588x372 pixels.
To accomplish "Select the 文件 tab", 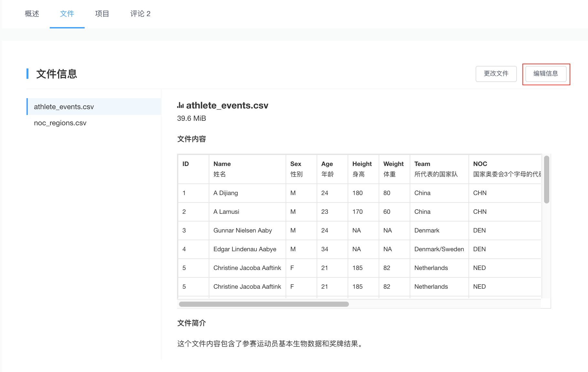I will (x=67, y=14).
